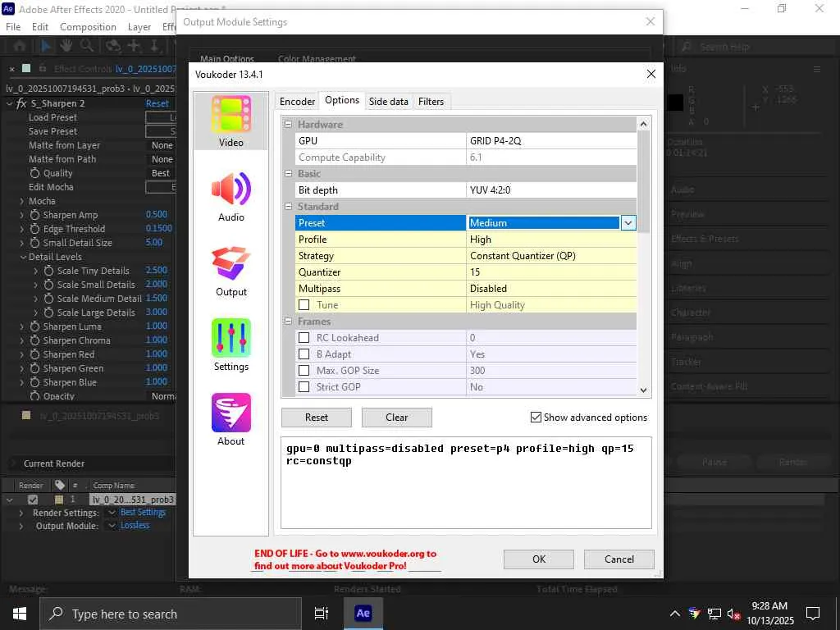Click the Small Detail Size value 5.00
840x630 pixels.
click(x=154, y=242)
